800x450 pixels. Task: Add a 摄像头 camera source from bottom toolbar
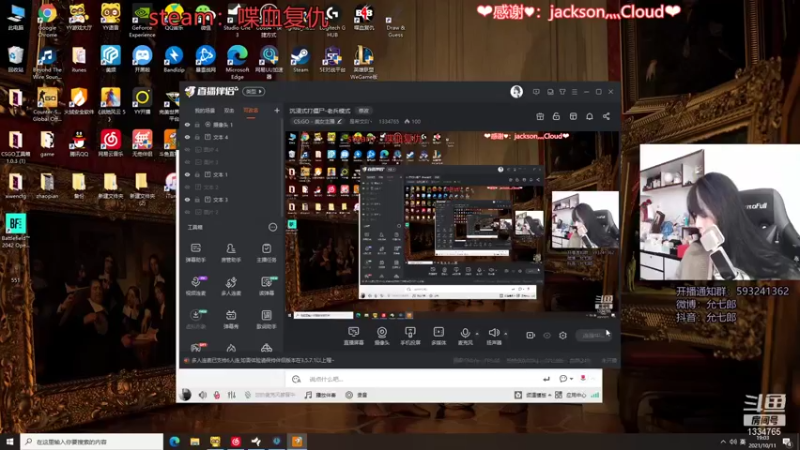click(382, 336)
